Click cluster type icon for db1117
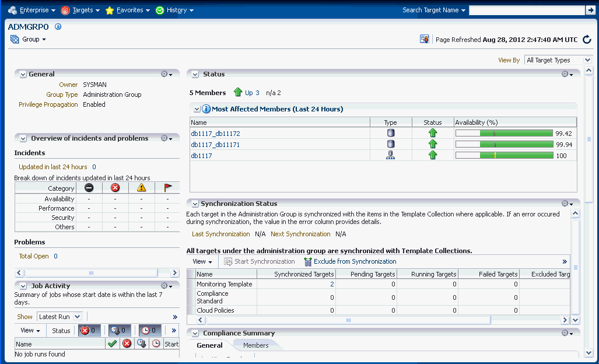Screen dimensions: 599x364 [390, 155]
